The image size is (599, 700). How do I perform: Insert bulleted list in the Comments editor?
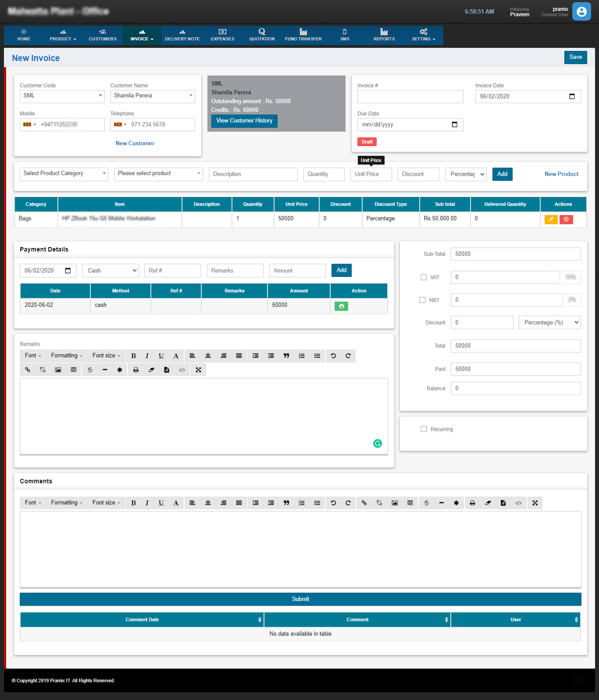[x=317, y=503]
